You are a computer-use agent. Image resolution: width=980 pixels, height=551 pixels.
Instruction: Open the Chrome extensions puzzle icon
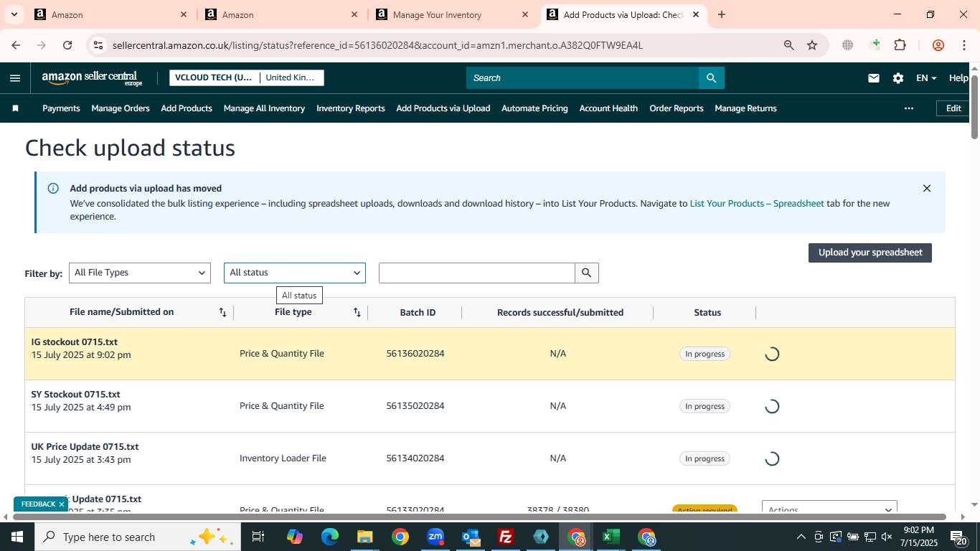900,45
